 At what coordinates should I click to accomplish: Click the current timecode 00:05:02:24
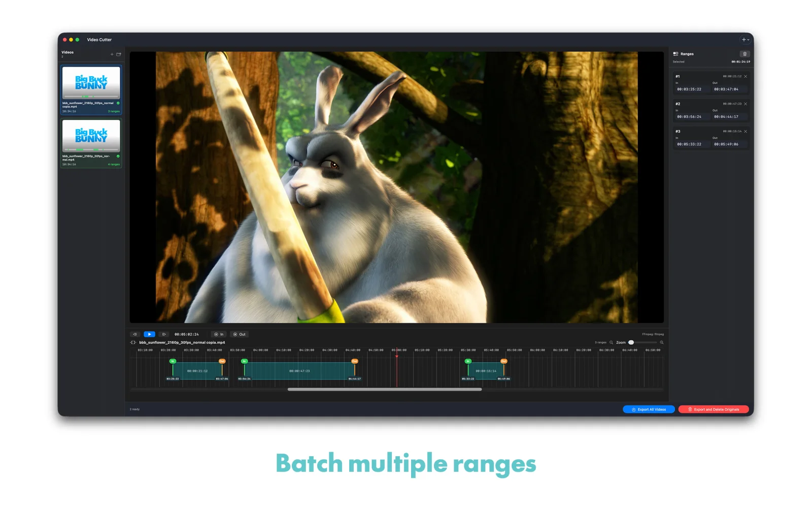[187, 334]
